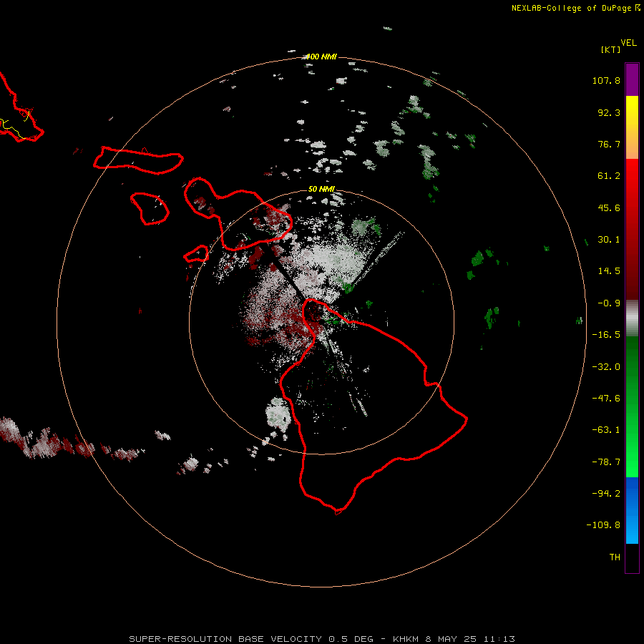Viewport: 644px width, 644px height.
Task: Select the 30.1 scale value
Action: 609,240
